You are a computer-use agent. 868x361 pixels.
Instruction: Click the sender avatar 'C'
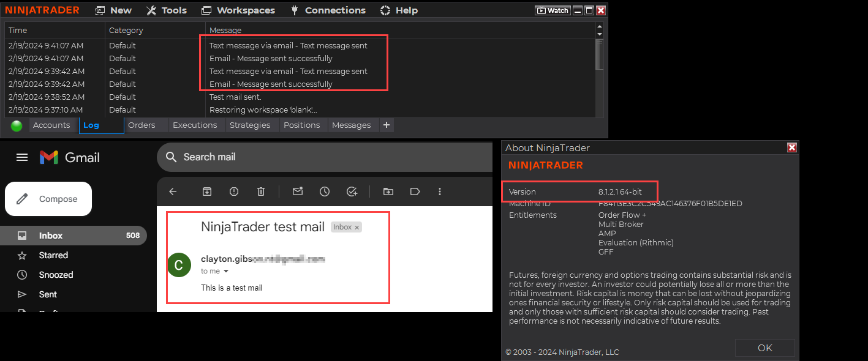(x=179, y=265)
